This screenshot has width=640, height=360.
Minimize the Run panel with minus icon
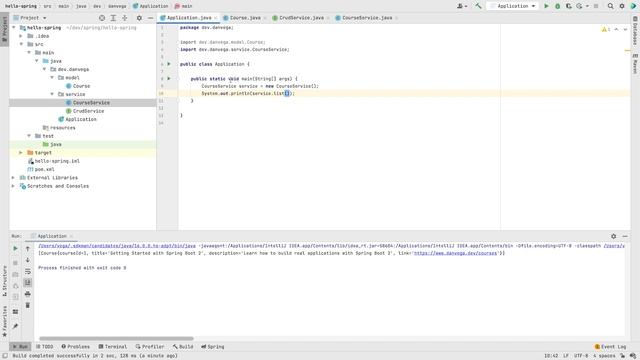[x=625, y=236]
